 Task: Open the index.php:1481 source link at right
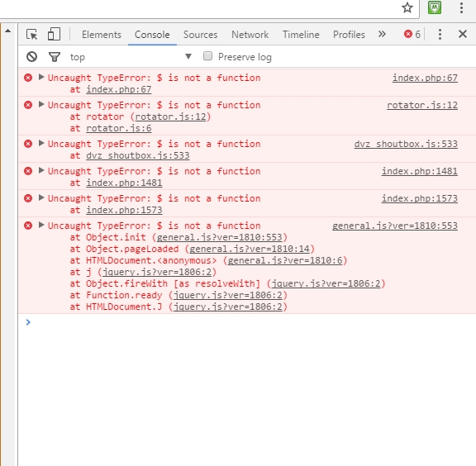point(420,171)
